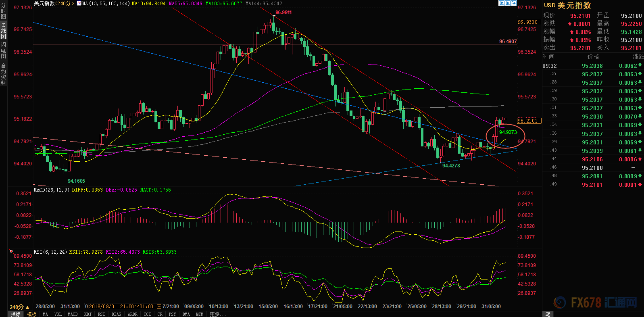Select the tick row priced 95.2106
Viewport: 644px width, 317px height.
pyautogui.click(x=593, y=159)
